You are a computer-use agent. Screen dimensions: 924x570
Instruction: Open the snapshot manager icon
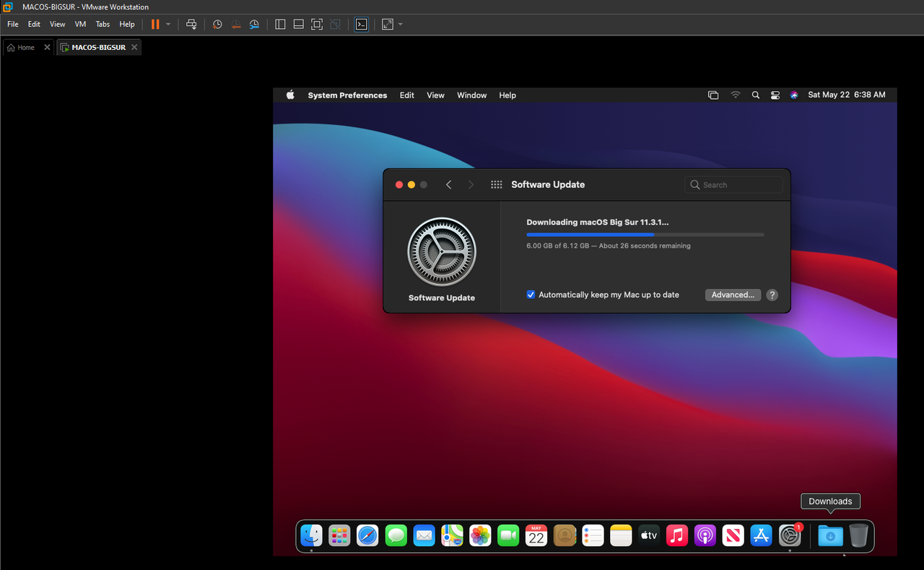click(x=254, y=24)
